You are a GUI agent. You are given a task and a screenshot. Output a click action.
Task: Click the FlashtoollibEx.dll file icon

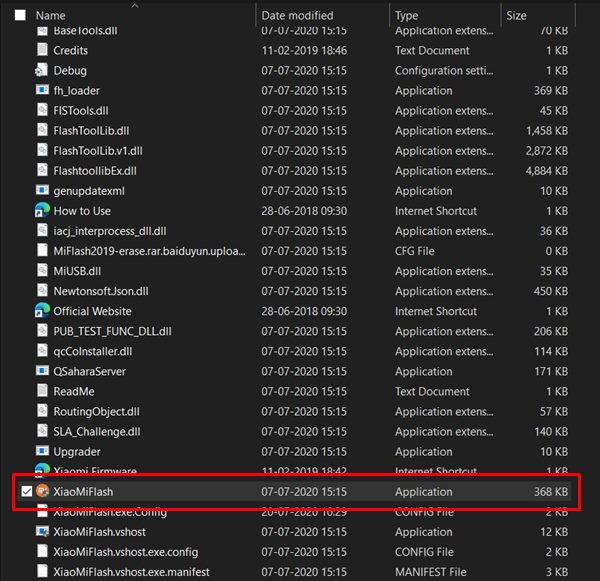point(42,170)
